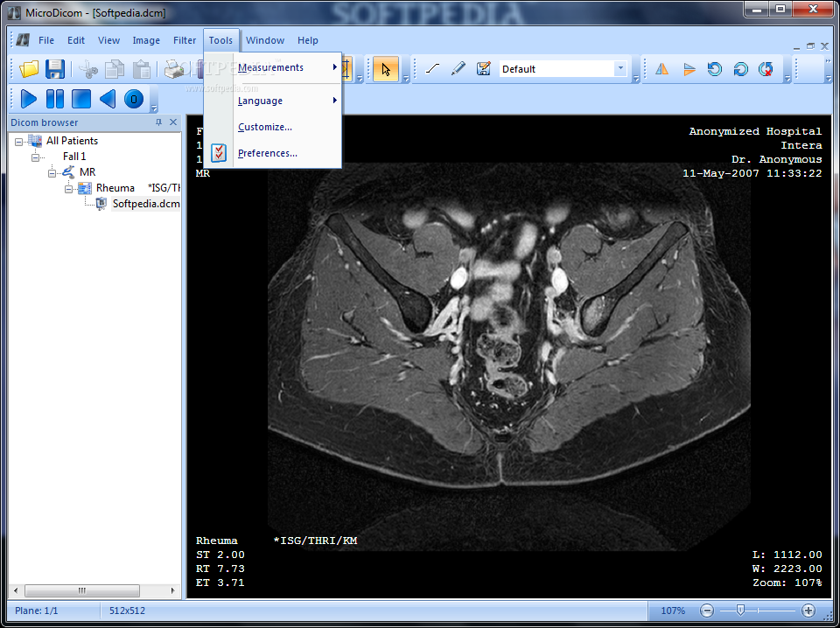This screenshot has width=840, height=628.
Task: Choose the line window-level curve icon
Action: 432,68
